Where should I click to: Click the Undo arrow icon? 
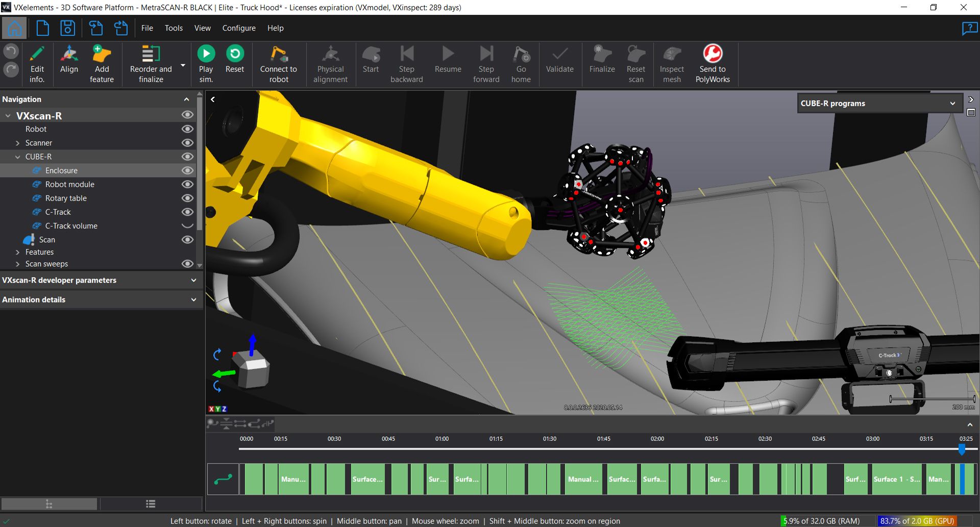point(11,51)
